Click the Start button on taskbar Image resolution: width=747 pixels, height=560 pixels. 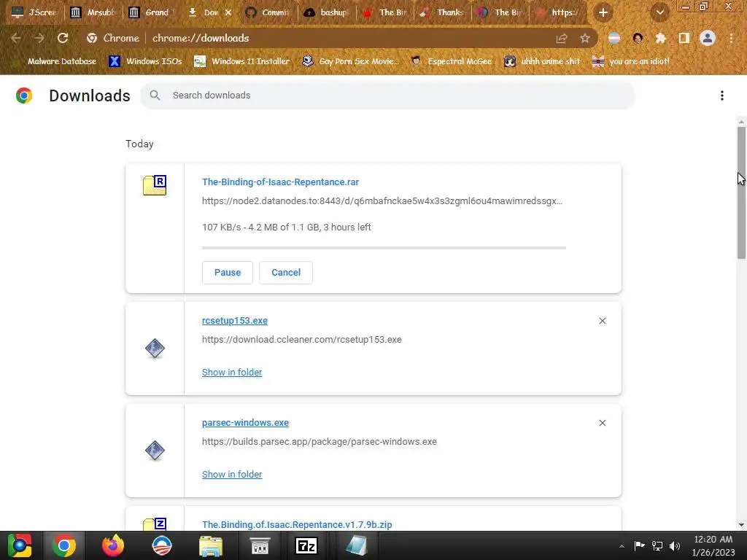(20, 545)
